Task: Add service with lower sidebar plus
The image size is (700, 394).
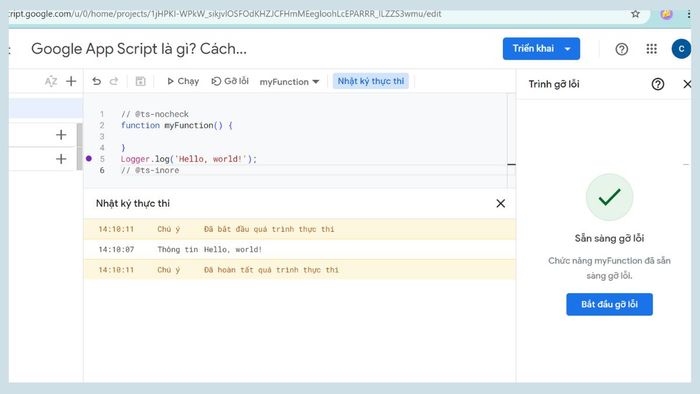Action: click(x=61, y=159)
